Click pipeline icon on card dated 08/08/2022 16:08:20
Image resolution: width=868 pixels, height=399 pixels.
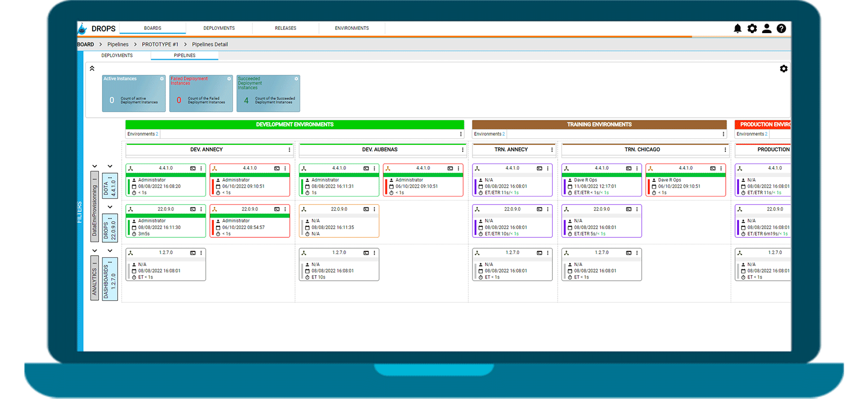point(131,168)
